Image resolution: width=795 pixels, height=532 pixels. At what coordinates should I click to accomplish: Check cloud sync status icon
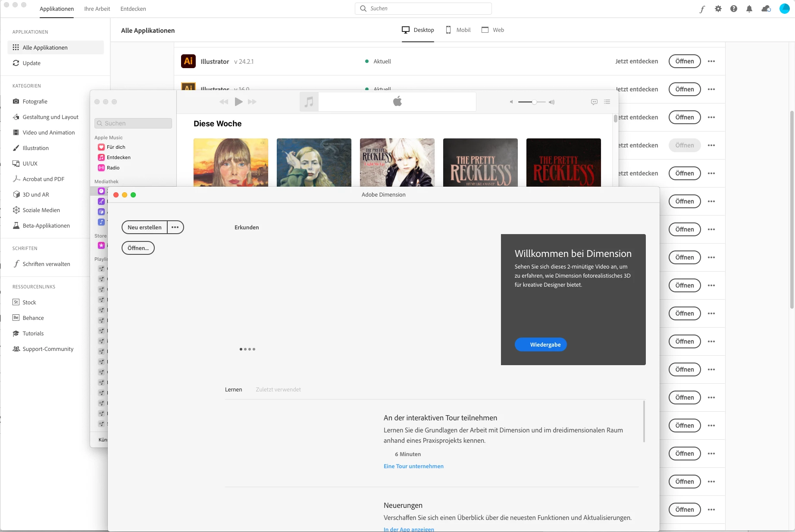(x=766, y=9)
